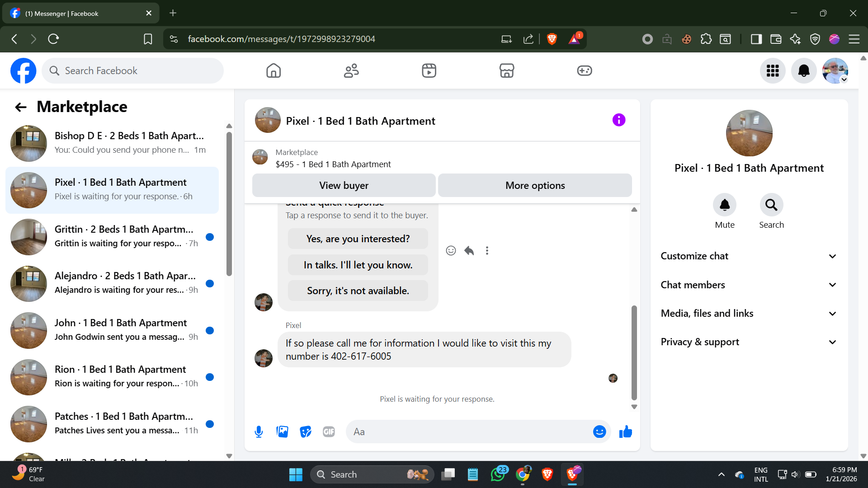
Task: Open the GIF picker
Action: pyautogui.click(x=329, y=432)
